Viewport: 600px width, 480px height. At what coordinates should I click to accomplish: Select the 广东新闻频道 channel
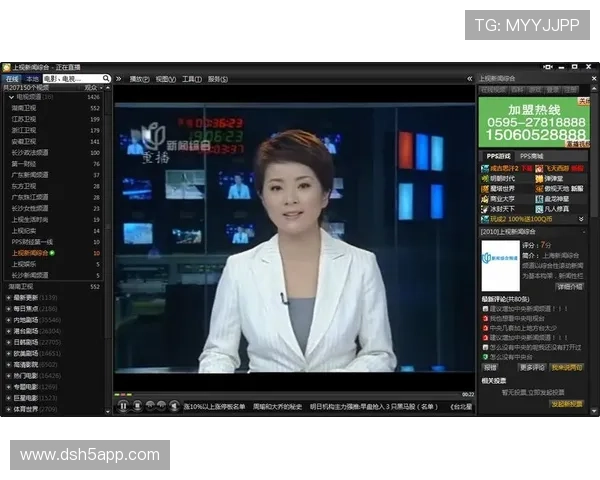pos(54,175)
